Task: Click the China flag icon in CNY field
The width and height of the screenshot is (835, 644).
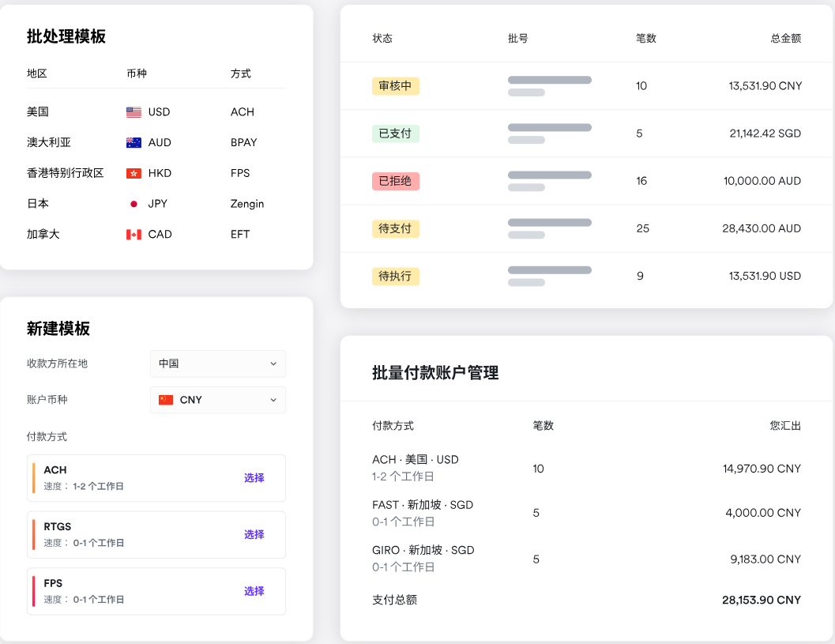Action: pos(166,400)
